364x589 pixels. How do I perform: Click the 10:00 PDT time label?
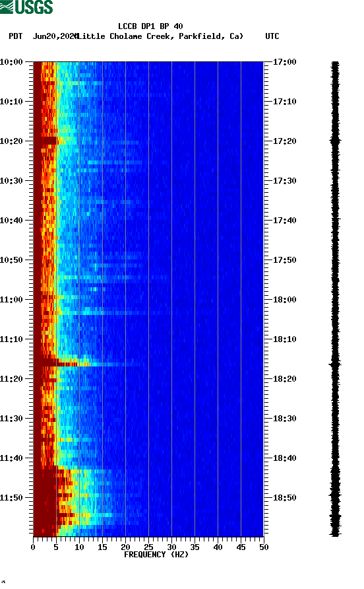pos(11,61)
